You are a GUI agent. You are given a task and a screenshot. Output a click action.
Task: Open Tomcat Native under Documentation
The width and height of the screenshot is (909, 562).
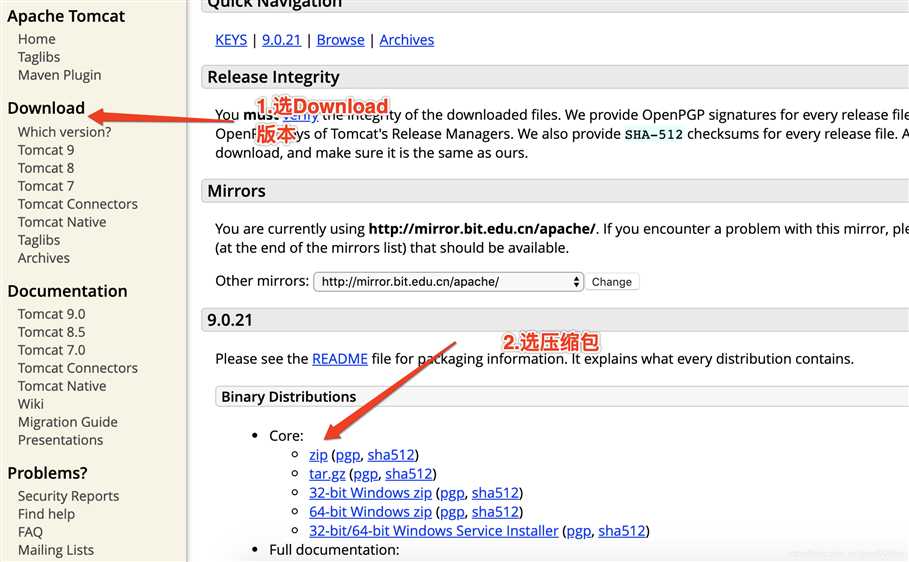tap(62, 386)
